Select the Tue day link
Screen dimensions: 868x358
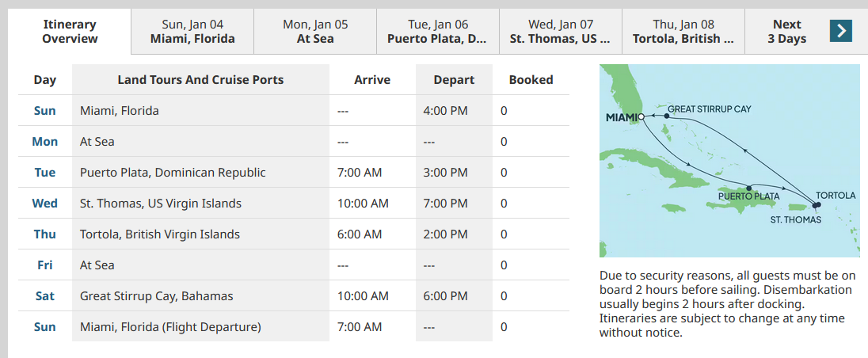45,173
